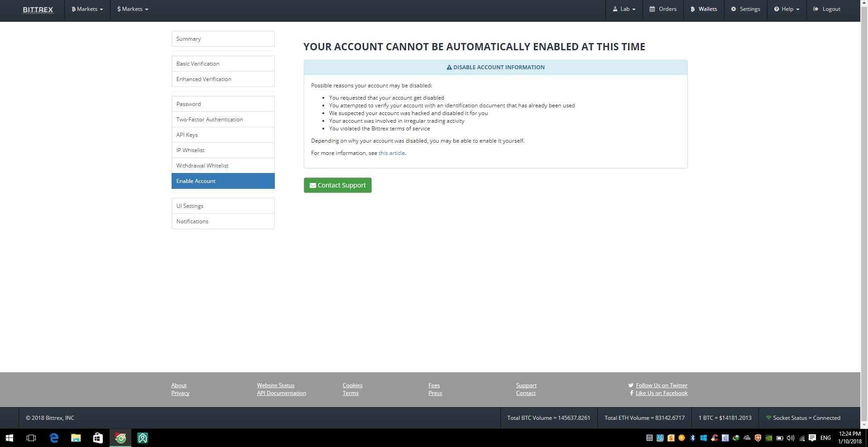Click the orange up-arrow tray icon
The height and width of the screenshot is (447, 868).
click(682, 438)
